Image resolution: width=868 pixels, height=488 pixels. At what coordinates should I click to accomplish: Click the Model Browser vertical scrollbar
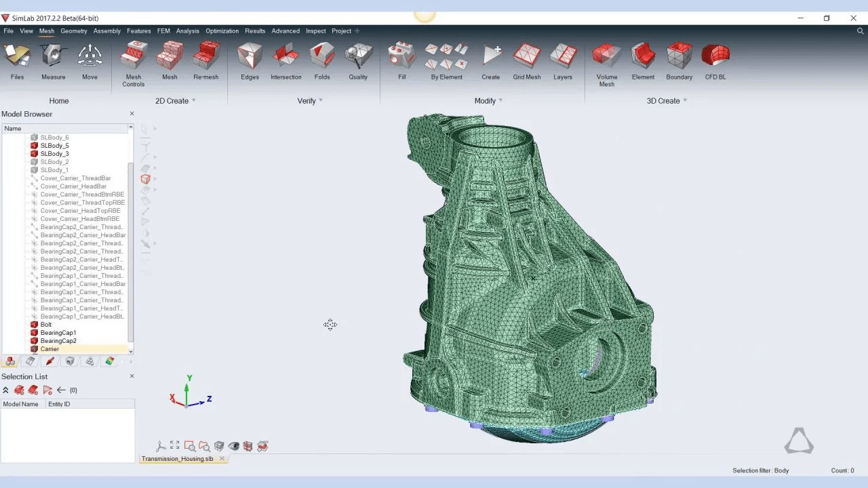[131, 251]
